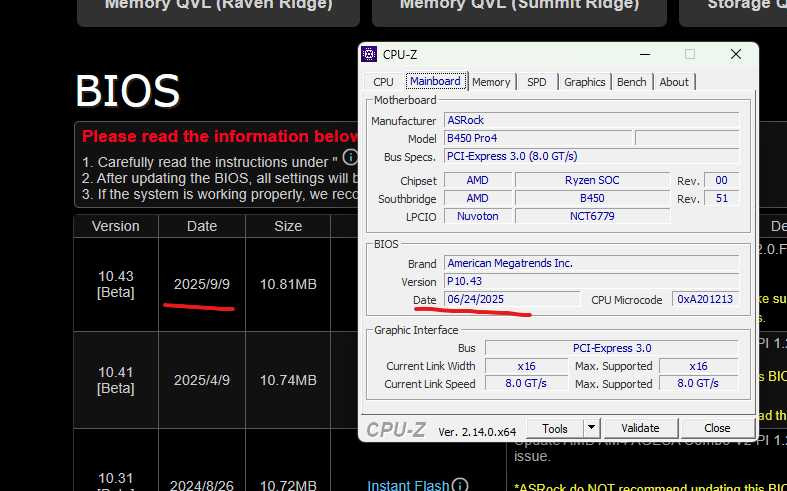Click the Graphic Interface Bus value field

(612, 348)
